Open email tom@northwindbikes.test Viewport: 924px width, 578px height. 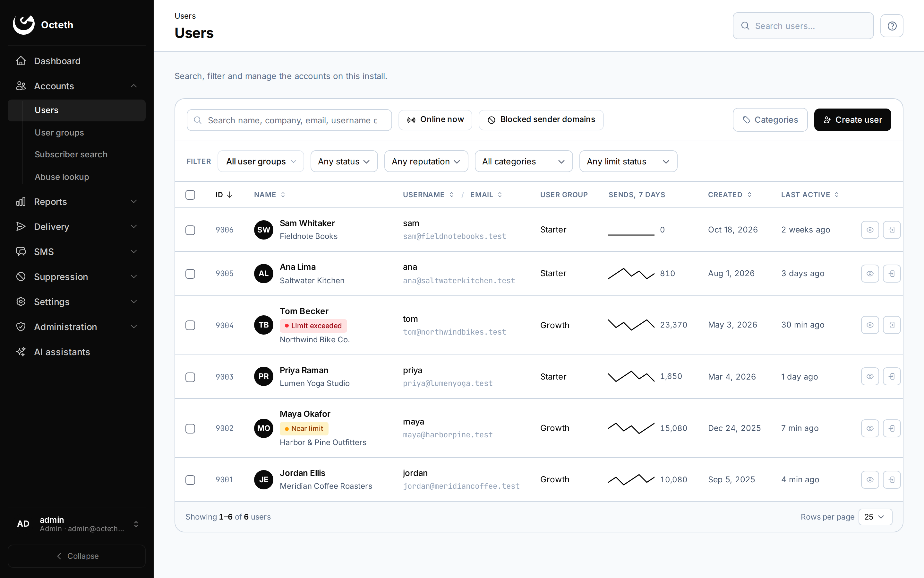pyautogui.click(x=454, y=332)
